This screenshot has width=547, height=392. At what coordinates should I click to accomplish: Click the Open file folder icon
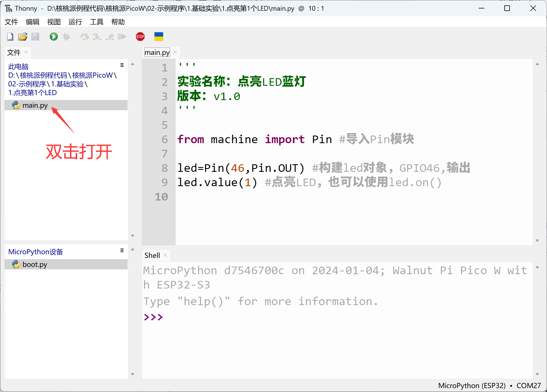click(x=22, y=37)
